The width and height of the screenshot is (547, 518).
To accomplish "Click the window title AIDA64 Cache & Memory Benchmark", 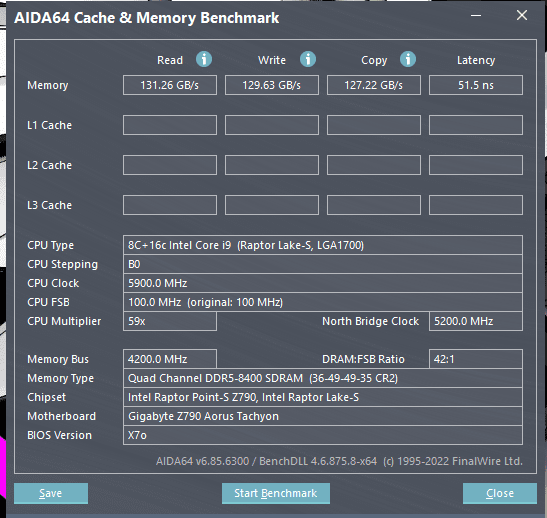I will [147, 18].
